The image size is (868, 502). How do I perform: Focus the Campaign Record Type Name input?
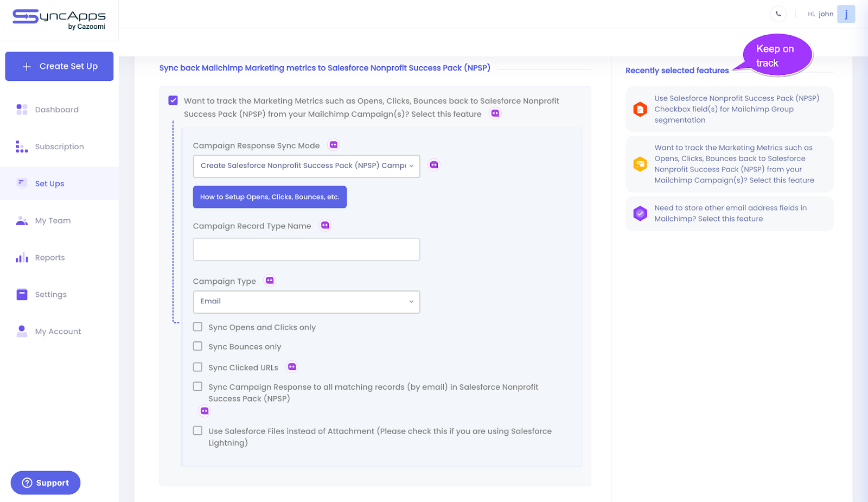307,249
